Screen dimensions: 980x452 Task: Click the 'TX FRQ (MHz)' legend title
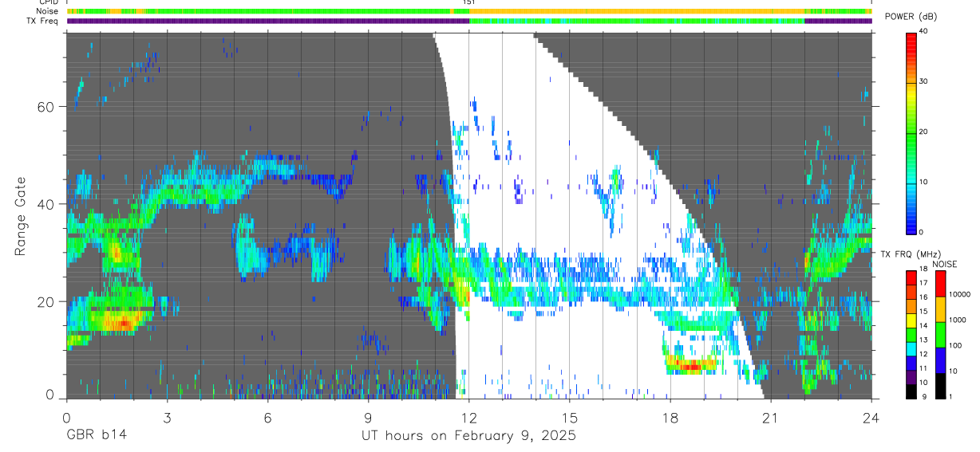click(x=911, y=254)
